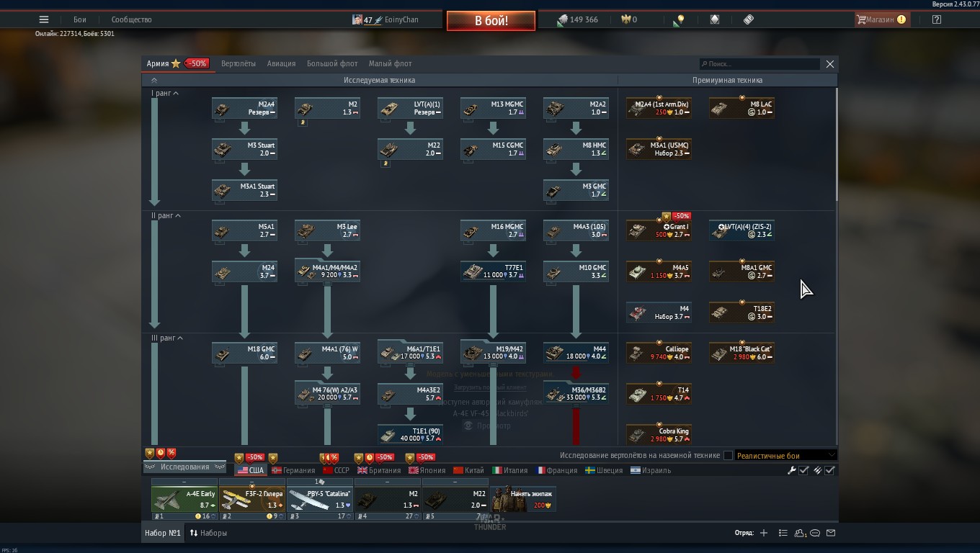Switch to the Вертолёты tab
980x553 pixels.
click(x=239, y=63)
